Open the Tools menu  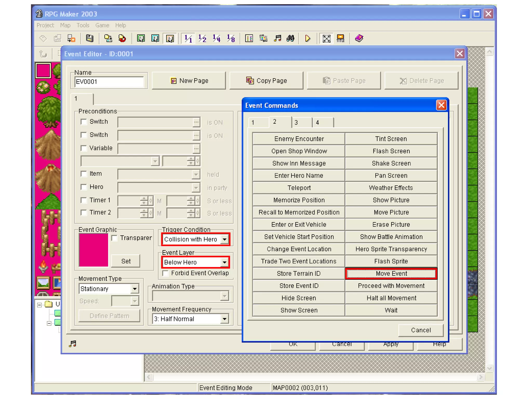(x=83, y=25)
